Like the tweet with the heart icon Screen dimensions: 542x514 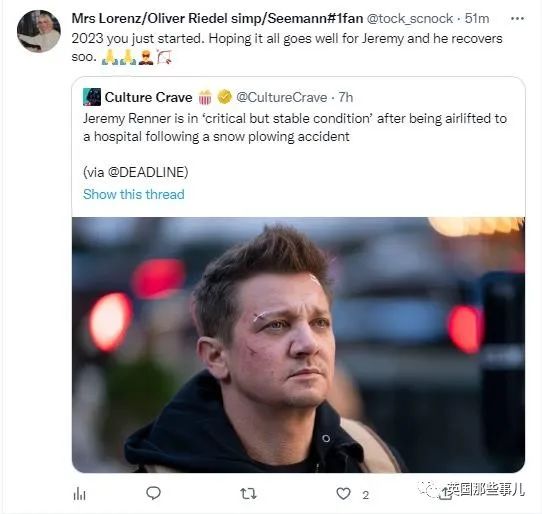tap(343, 494)
